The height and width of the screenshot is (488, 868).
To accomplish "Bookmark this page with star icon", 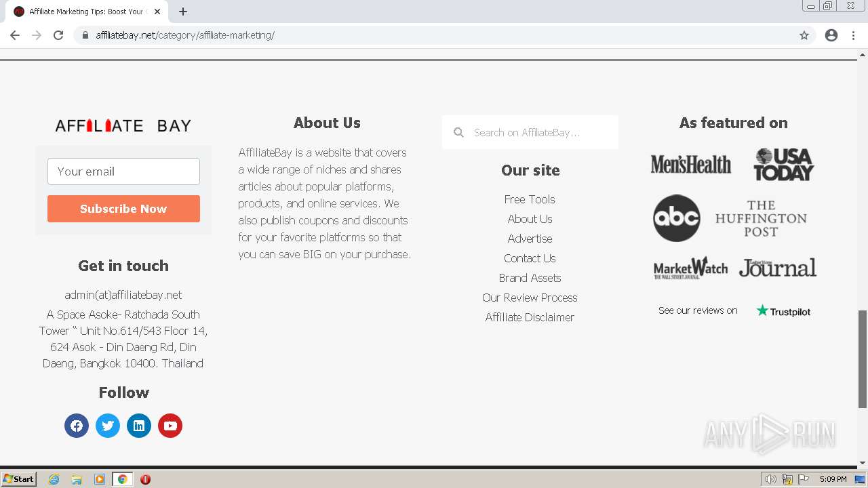I will (804, 35).
